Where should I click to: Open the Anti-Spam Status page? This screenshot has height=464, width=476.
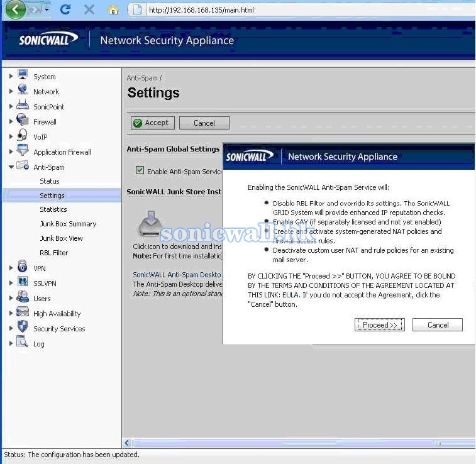50,181
